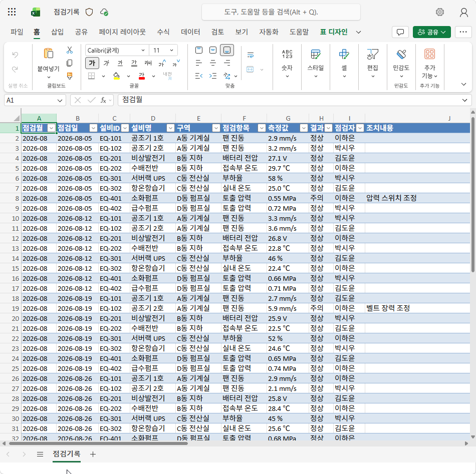This screenshot has width=476, height=474.
Task: Apply double underline formatting
Action: pyautogui.click(x=134, y=63)
